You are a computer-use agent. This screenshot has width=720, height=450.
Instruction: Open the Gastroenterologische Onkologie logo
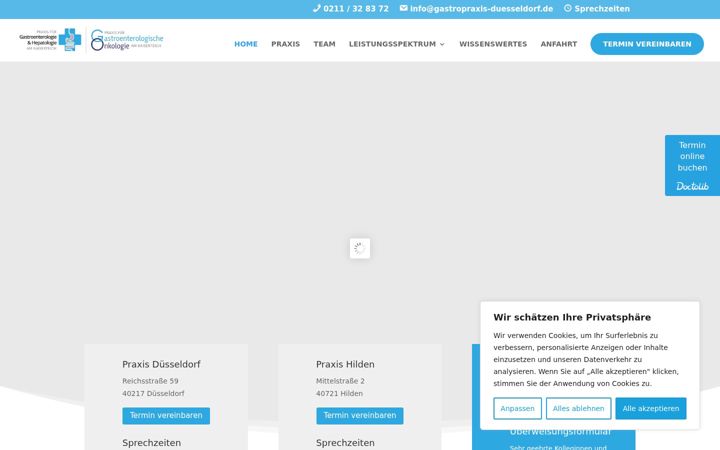[x=127, y=40]
